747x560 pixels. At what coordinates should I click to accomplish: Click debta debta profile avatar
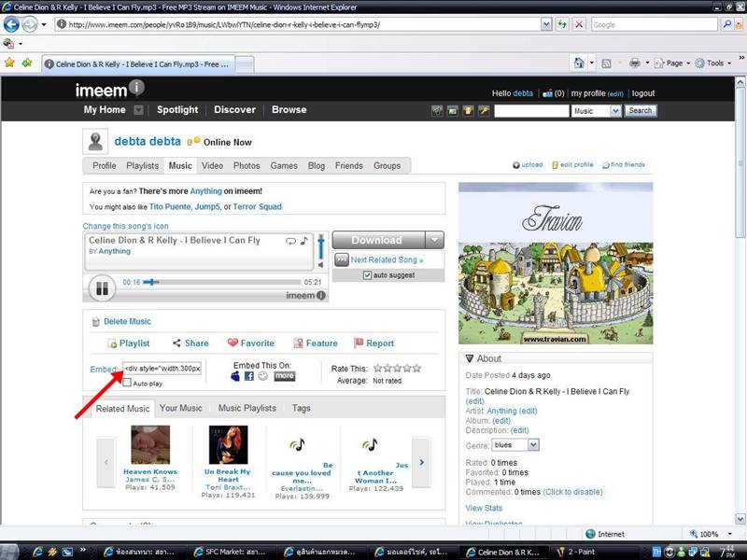click(x=95, y=142)
